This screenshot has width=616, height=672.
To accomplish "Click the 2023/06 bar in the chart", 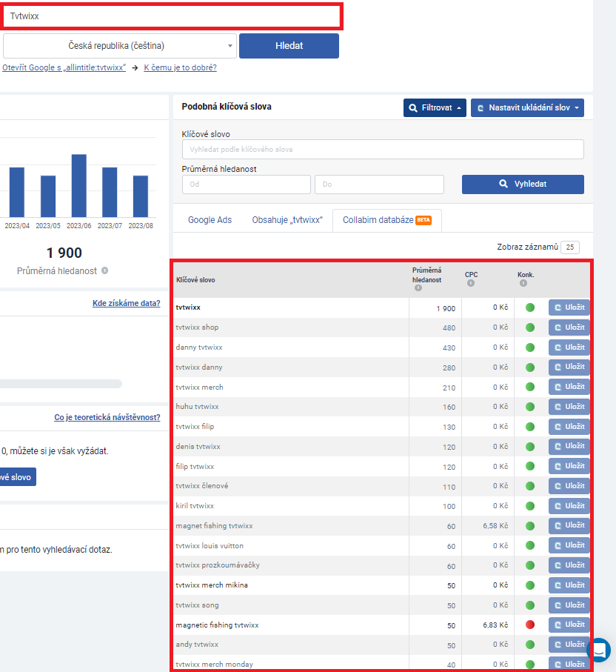I will pyautogui.click(x=78, y=185).
